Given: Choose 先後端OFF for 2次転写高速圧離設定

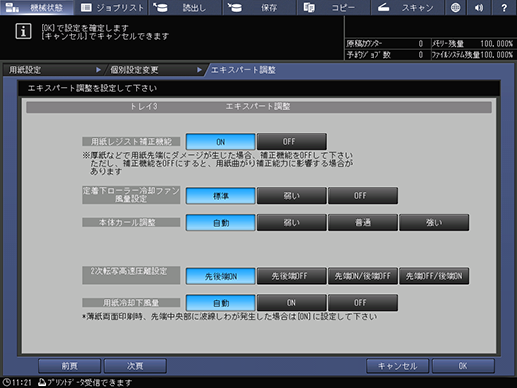Looking at the screenshot, I should (x=292, y=276).
